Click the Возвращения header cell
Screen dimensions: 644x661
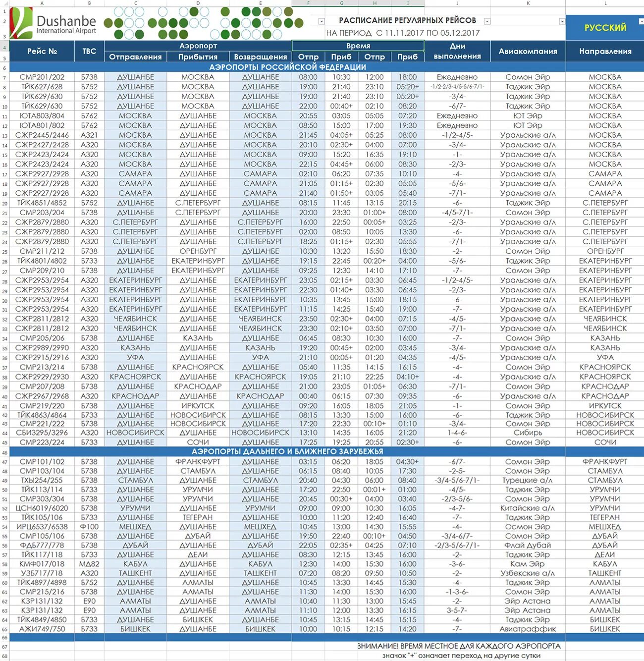tap(260, 57)
